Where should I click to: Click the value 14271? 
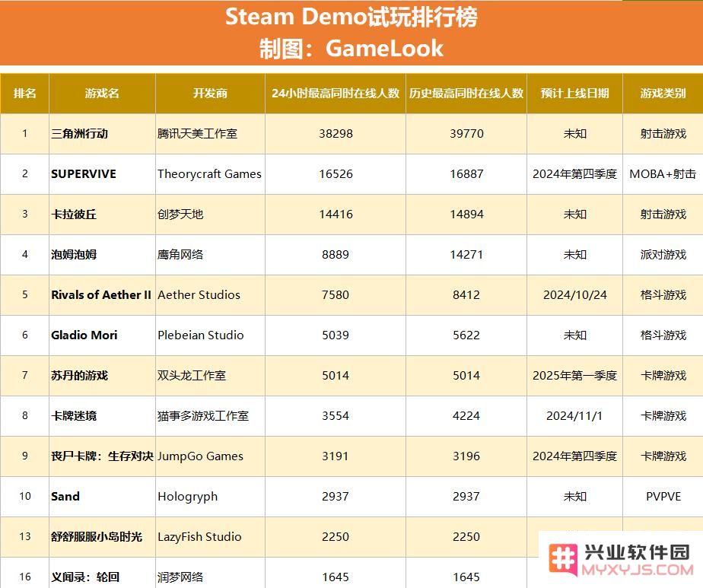[466, 255]
